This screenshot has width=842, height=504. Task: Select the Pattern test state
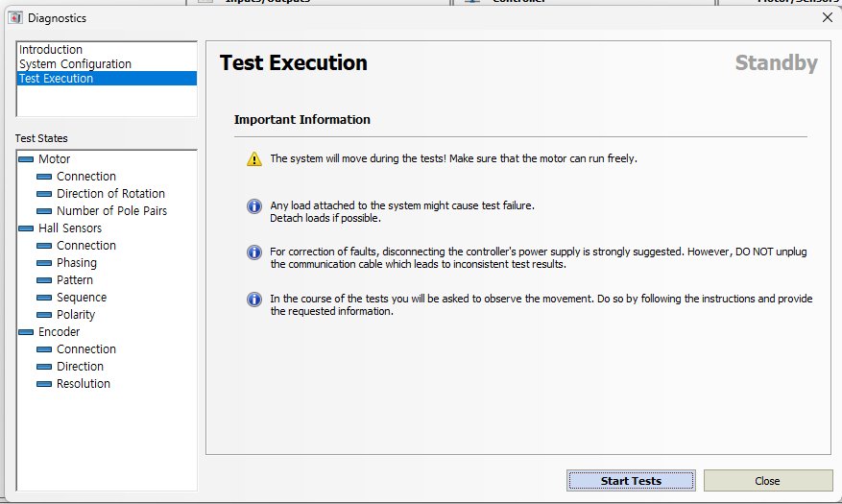pyautogui.click(x=75, y=280)
